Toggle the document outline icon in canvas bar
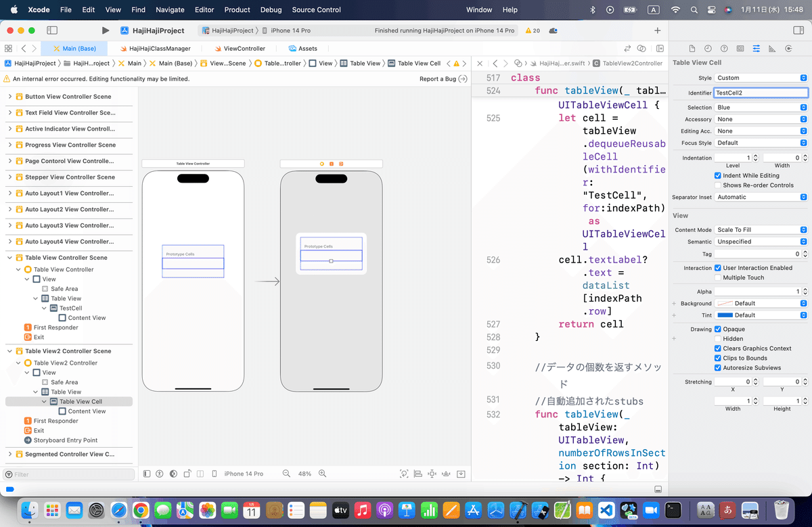 pyautogui.click(x=148, y=474)
